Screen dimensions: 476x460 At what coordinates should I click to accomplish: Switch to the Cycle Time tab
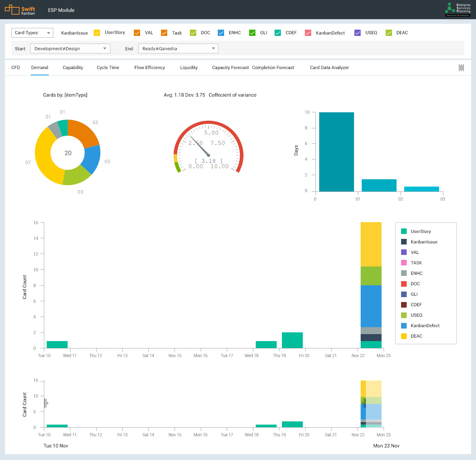(x=108, y=68)
